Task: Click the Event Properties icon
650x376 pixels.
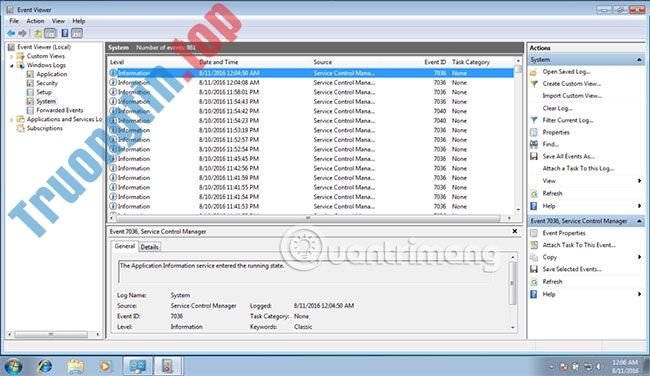Action: click(x=534, y=233)
